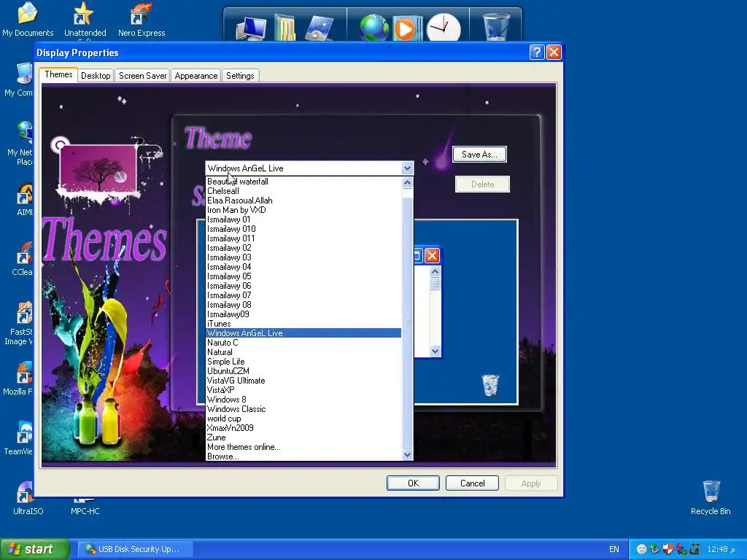Screen dimensions: 747x560
Task: Click USB Disk Security taskbar button
Action: pyautogui.click(x=135, y=549)
